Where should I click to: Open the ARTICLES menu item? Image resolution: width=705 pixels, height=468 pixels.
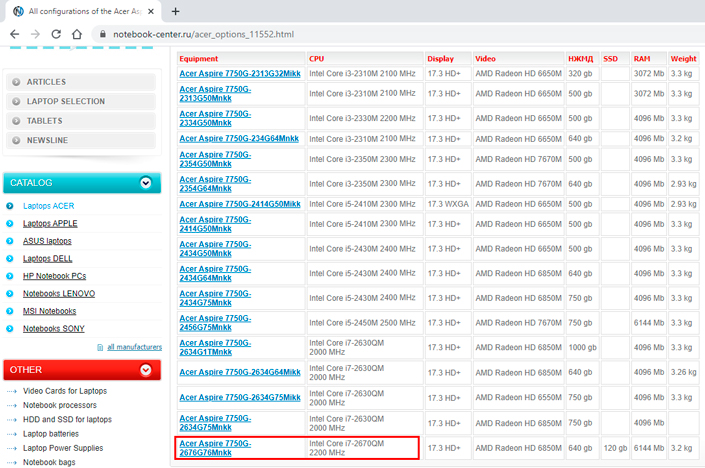(x=81, y=82)
